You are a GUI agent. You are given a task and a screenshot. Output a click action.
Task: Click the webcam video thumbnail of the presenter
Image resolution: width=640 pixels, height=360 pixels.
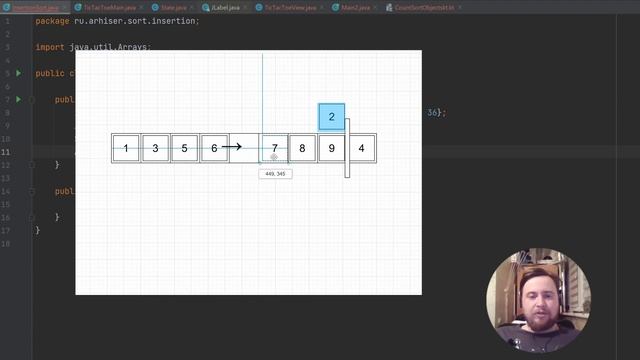(x=539, y=300)
